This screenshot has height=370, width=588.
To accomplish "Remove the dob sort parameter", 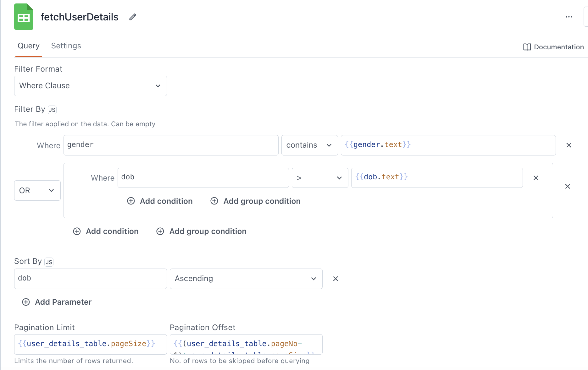I will tap(335, 279).
